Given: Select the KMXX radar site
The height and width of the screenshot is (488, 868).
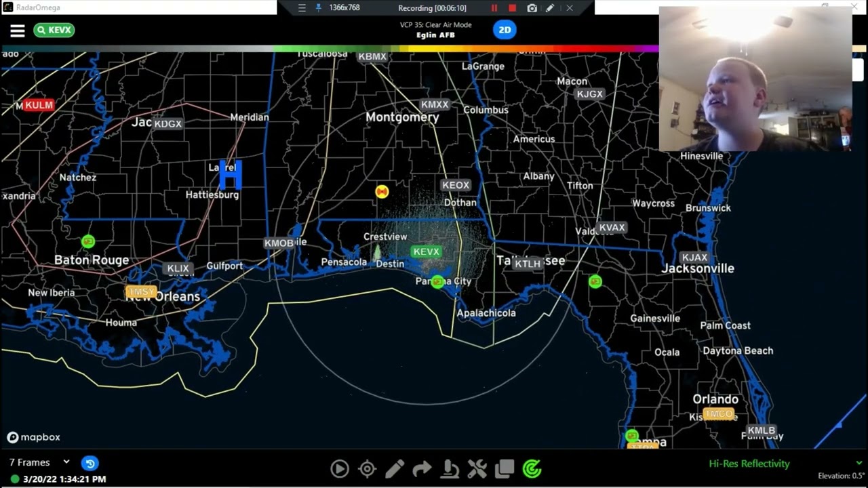Looking at the screenshot, I should [x=435, y=104].
